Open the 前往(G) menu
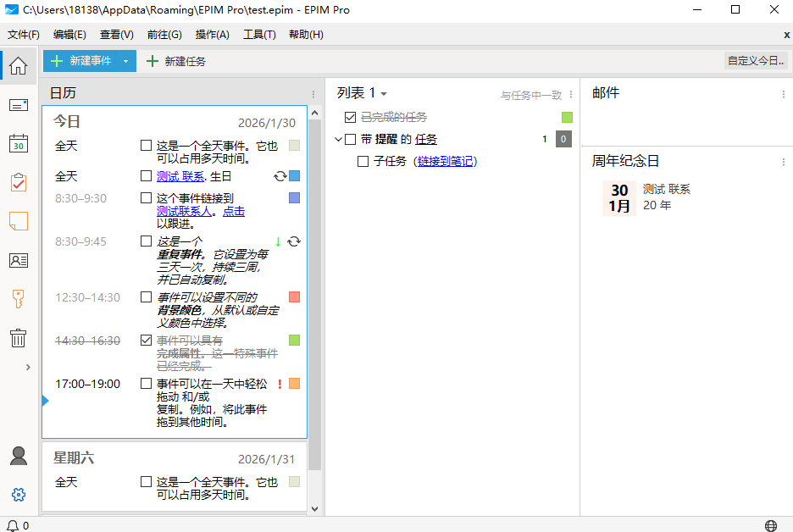Screen dimensions: 793x532 [164, 35]
